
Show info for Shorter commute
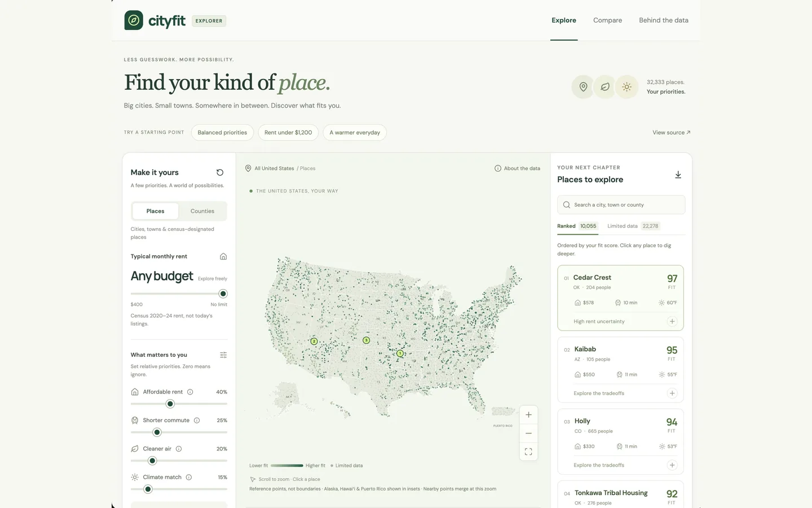tap(197, 421)
